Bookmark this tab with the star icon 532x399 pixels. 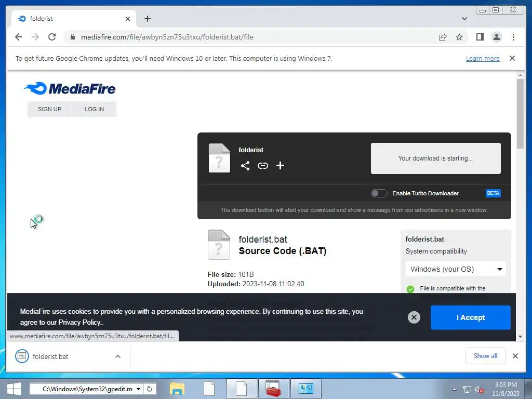[459, 37]
